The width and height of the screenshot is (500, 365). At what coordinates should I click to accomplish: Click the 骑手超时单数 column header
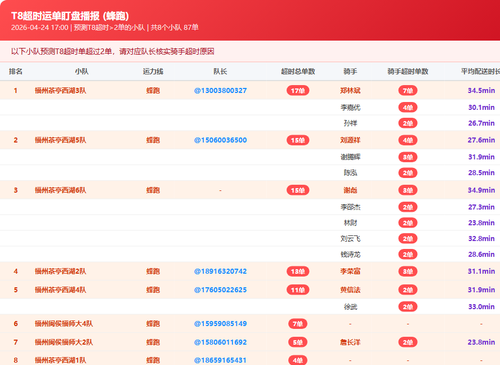coord(408,71)
